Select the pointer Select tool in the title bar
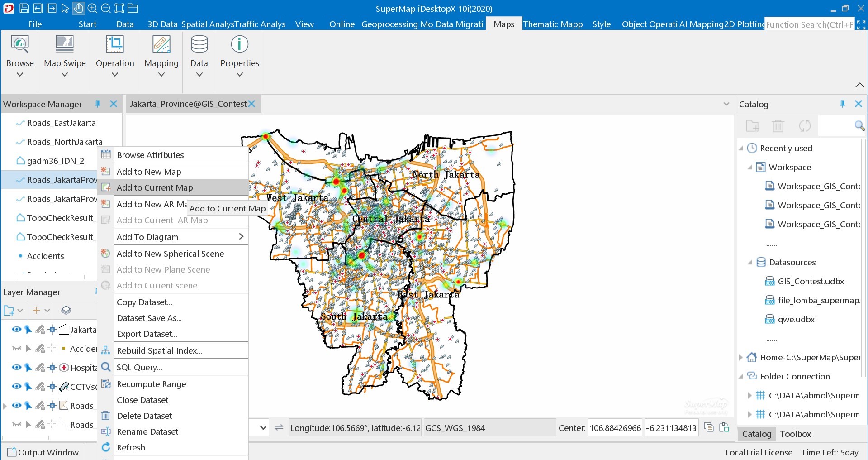The height and width of the screenshot is (460, 868). pyautogui.click(x=65, y=8)
